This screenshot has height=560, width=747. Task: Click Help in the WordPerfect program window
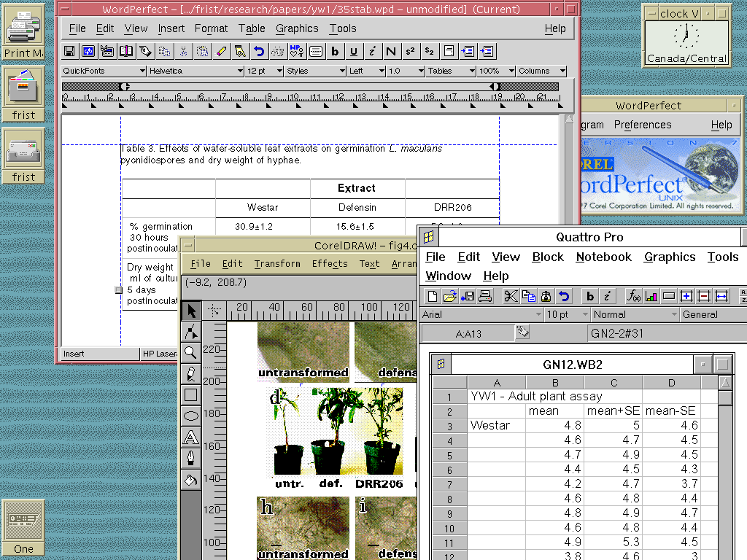(721, 125)
